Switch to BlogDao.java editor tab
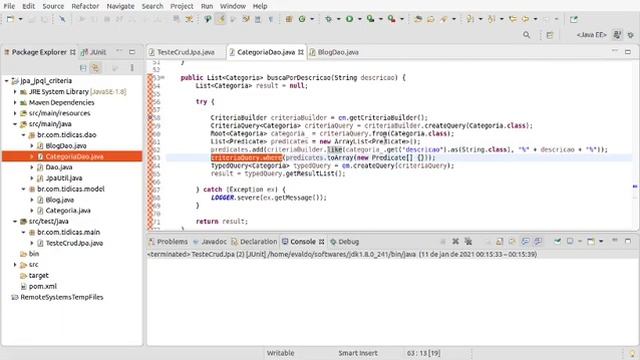The height and width of the screenshot is (360, 640). pos(334,52)
